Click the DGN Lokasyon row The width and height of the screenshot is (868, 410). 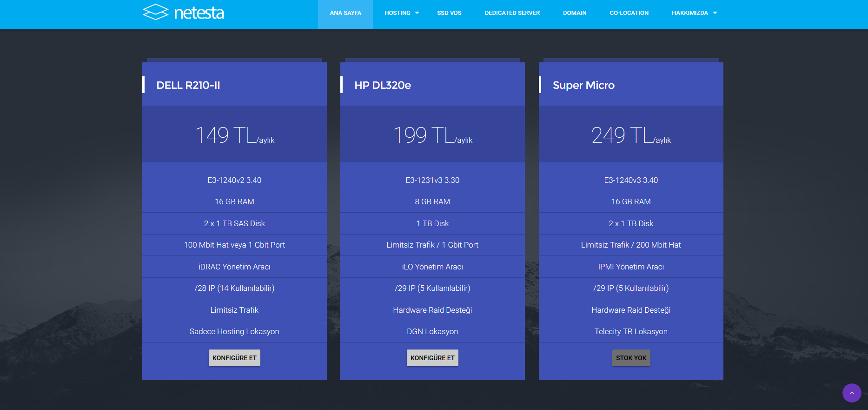click(432, 331)
